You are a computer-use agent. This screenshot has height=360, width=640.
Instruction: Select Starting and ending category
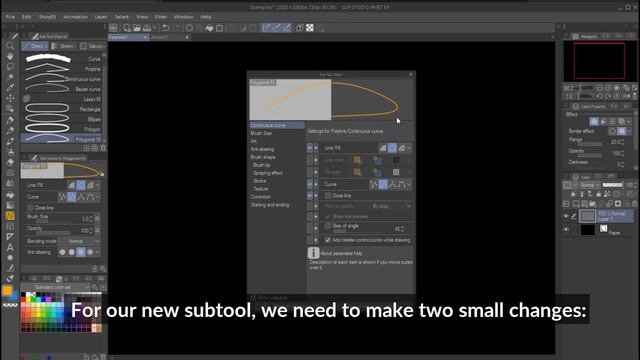click(270, 204)
